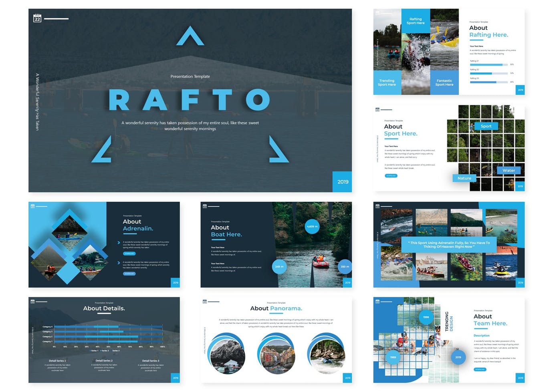
Task: Select the Rafting Sport Here blue tile
Action: (416, 21)
